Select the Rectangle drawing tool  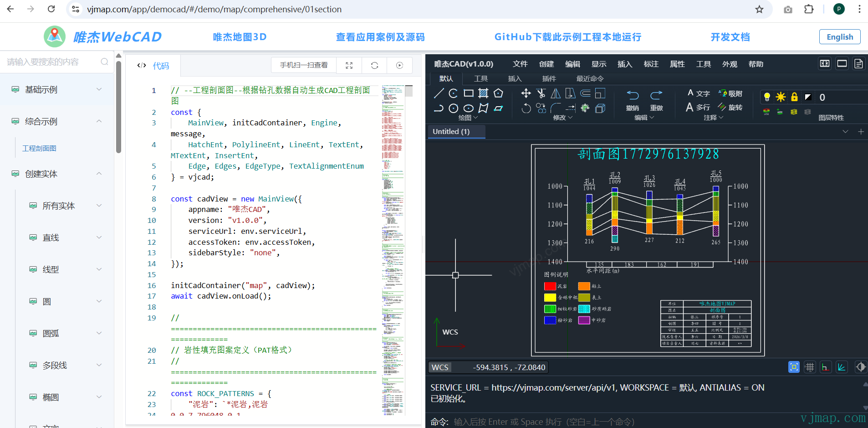pyautogui.click(x=468, y=93)
